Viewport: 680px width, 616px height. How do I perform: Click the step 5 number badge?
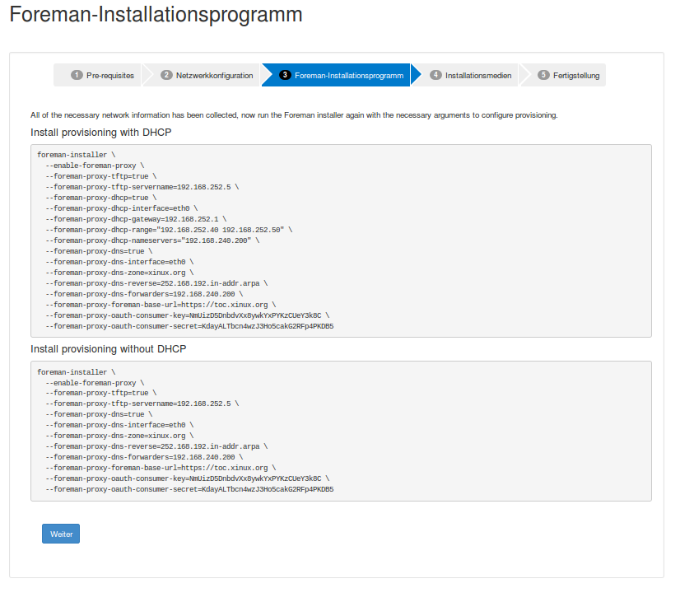(x=543, y=75)
